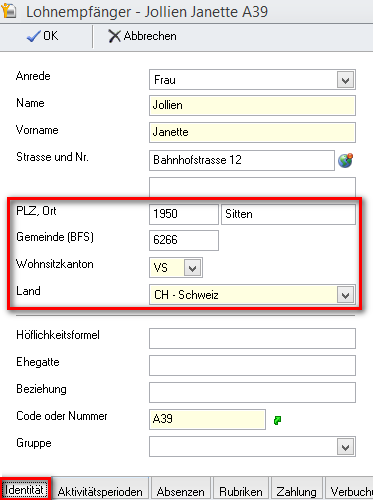373x500 pixels.
Task: Click the Ehegatte input field
Action: point(252,365)
